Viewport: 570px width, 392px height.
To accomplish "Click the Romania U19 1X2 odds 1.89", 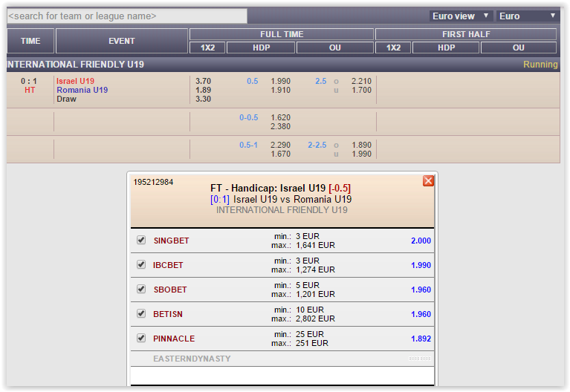I will pyautogui.click(x=203, y=90).
